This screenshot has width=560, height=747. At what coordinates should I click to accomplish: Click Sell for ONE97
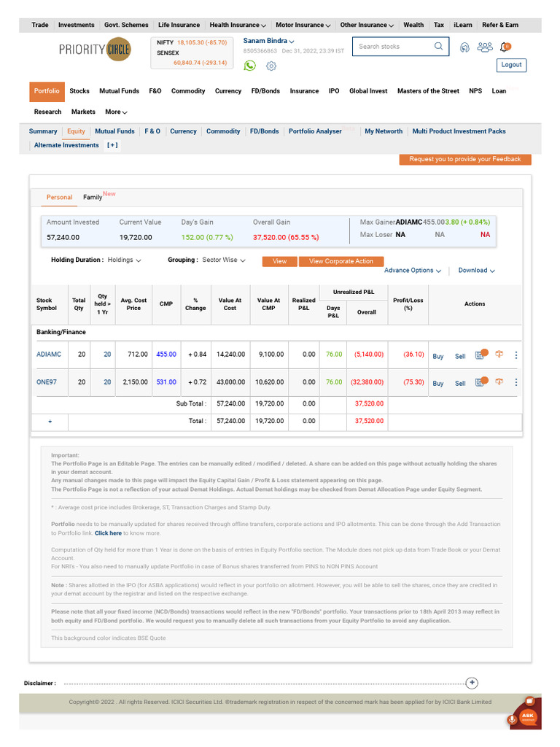[x=460, y=384]
